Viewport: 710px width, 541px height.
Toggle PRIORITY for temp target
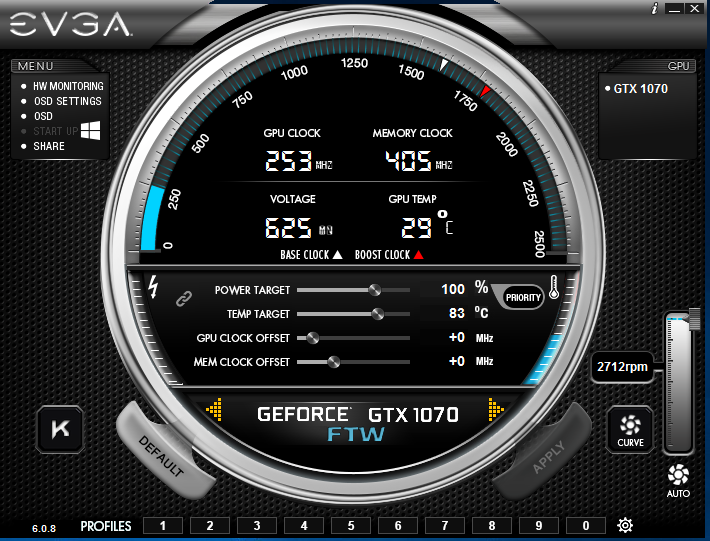523,297
